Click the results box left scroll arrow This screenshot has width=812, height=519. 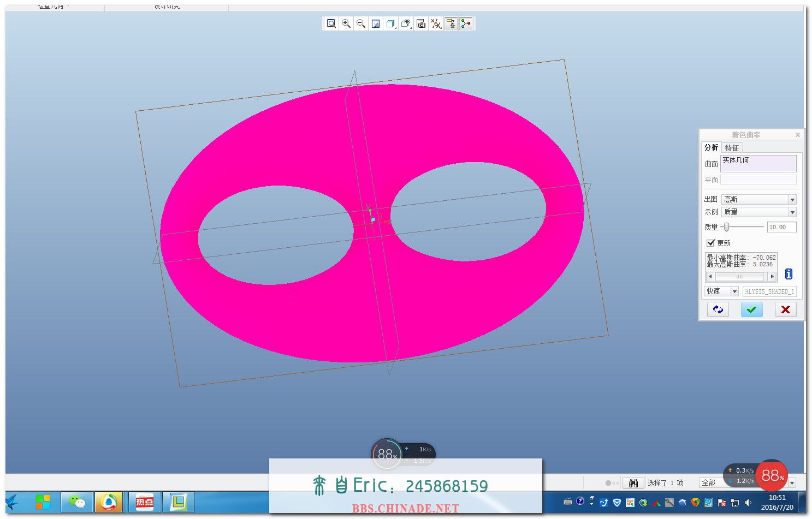pos(710,277)
